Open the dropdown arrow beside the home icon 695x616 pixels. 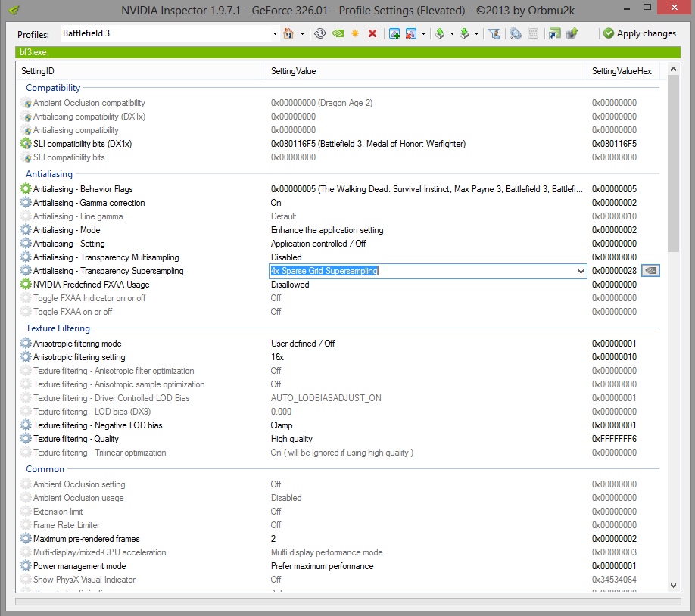coord(302,33)
